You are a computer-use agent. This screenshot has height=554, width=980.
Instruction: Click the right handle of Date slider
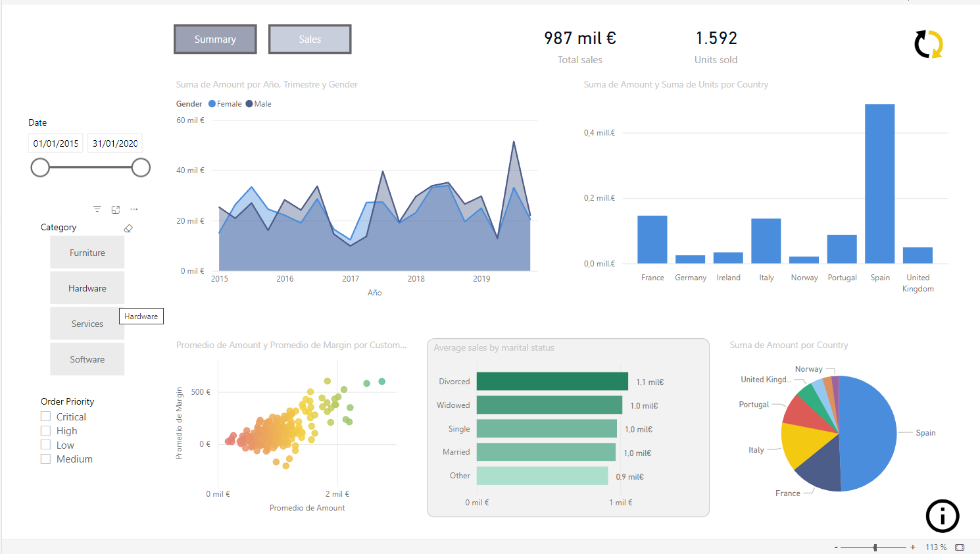pyautogui.click(x=141, y=168)
